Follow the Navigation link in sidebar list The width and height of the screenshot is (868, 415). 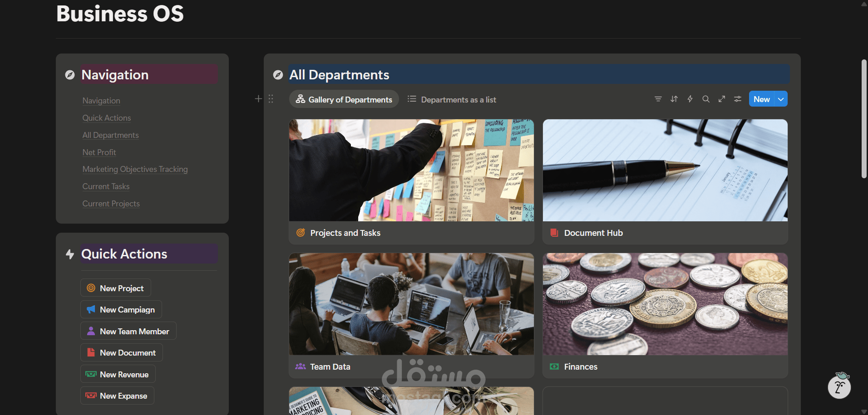click(101, 101)
